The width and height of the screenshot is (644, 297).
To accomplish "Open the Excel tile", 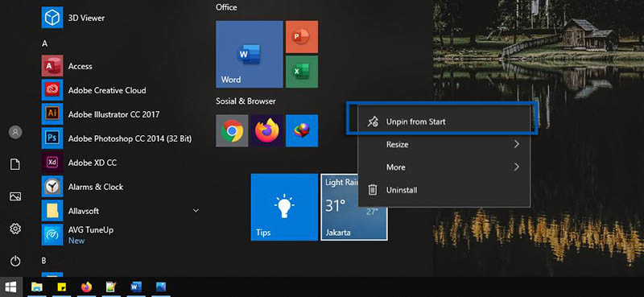I will (x=301, y=72).
